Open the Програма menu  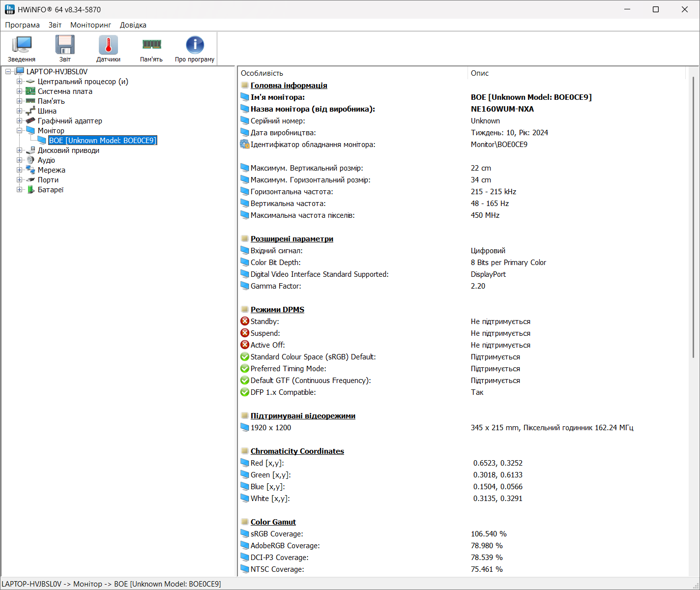pos(22,25)
